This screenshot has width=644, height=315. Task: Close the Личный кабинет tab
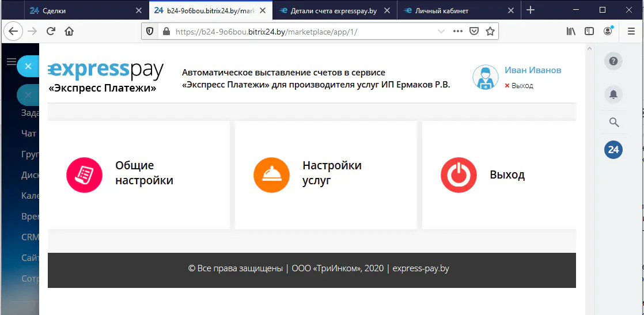510,11
